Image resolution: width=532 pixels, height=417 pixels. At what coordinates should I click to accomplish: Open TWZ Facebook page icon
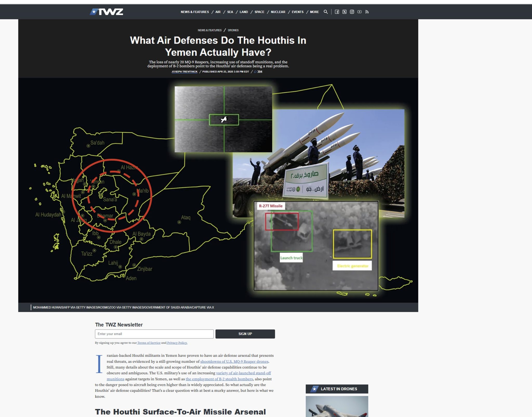[x=337, y=12]
